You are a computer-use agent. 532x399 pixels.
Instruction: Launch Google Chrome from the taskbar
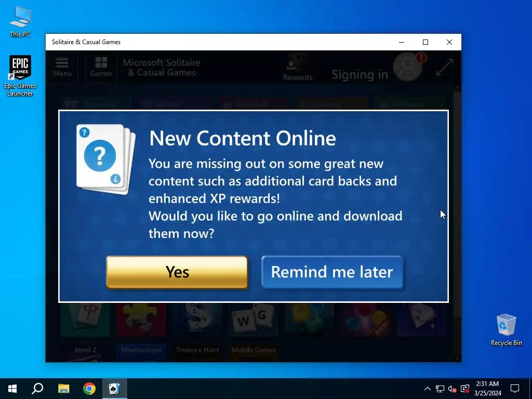(x=89, y=389)
